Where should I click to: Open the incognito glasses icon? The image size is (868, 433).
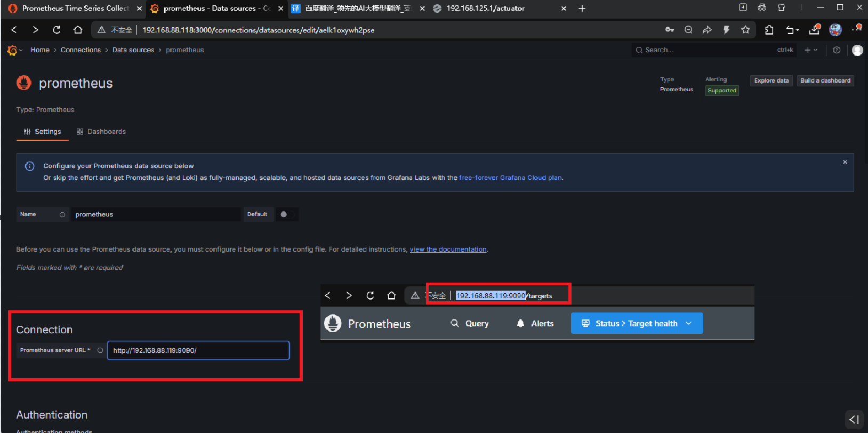pyautogui.click(x=762, y=7)
